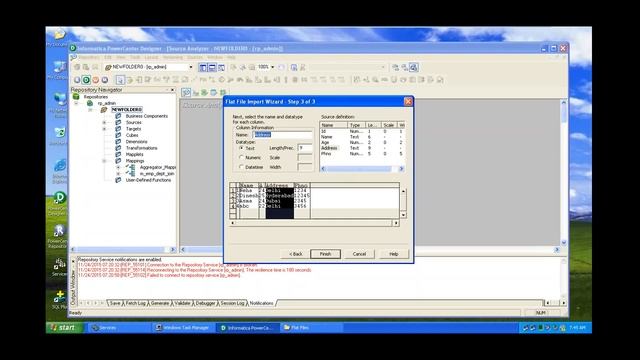Image resolution: width=640 pixels, height=360 pixels.
Task: Click the Business Components folder icon
Action: (x=118, y=116)
